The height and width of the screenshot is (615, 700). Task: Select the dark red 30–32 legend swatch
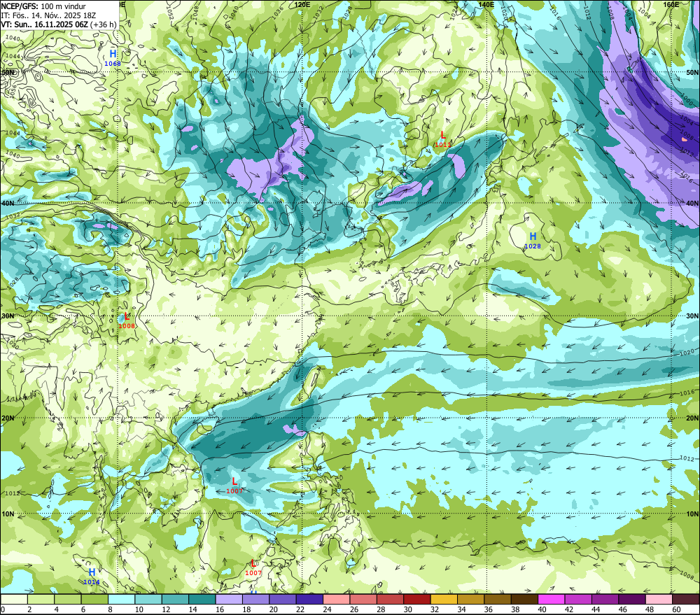coord(417,599)
